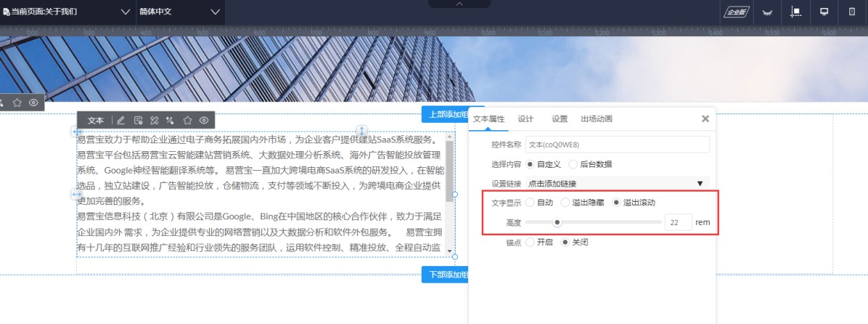Switch to the 出场动画 tab
The height and width of the screenshot is (324, 868).
[x=597, y=119]
